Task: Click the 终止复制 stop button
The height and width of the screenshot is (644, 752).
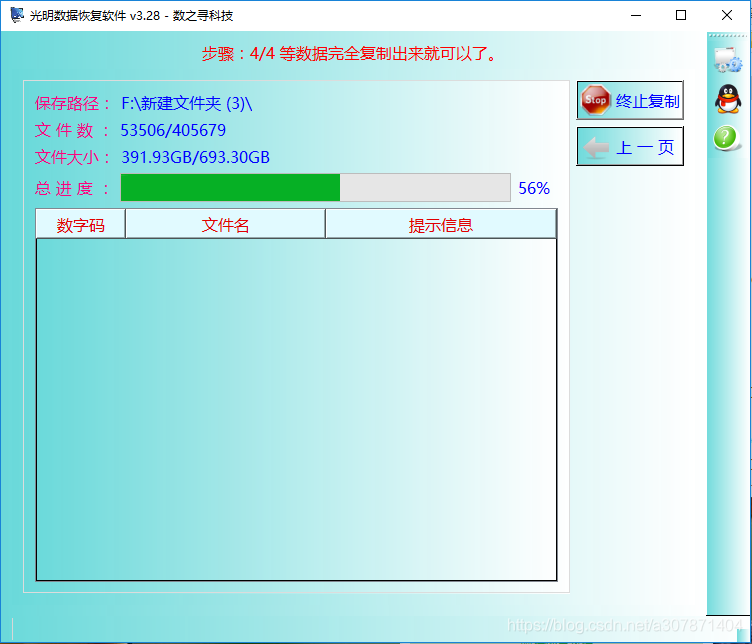Action: click(x=630, y=100)
